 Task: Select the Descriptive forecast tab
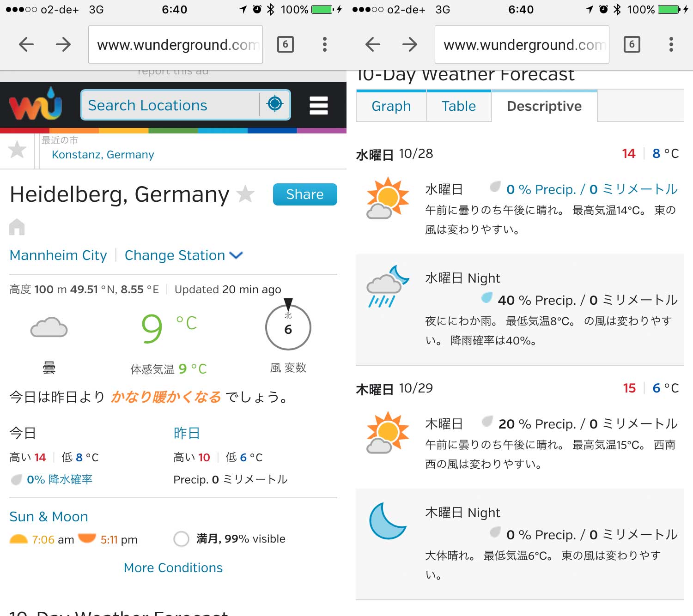(544, 106)
